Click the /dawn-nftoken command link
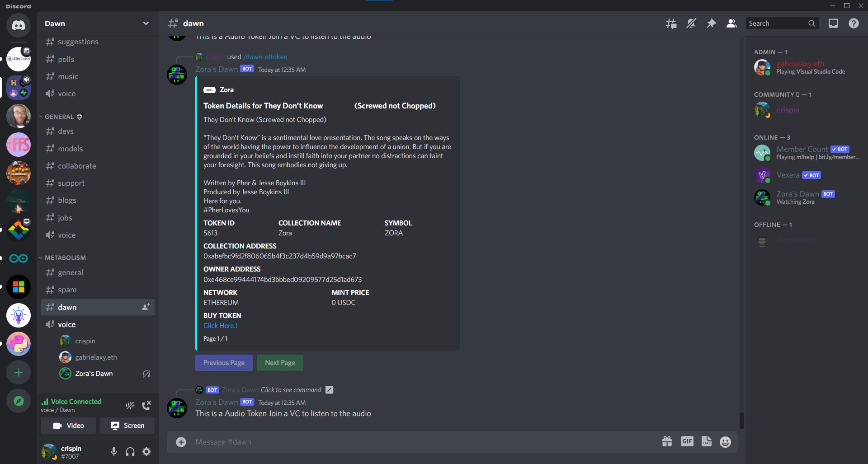The image size is (868, 464). click(x=265, y=57)
